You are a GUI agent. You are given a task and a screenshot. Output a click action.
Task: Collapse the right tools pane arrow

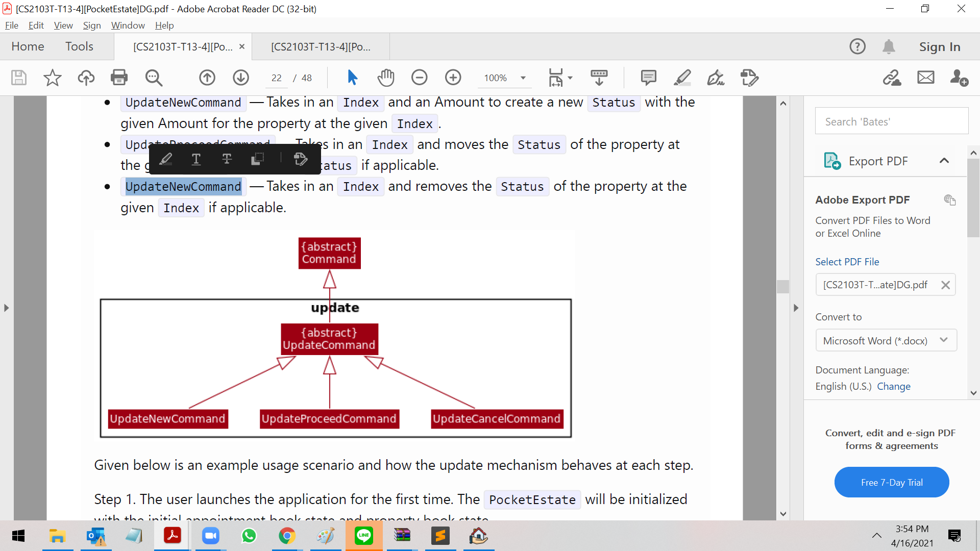point(796,308)
